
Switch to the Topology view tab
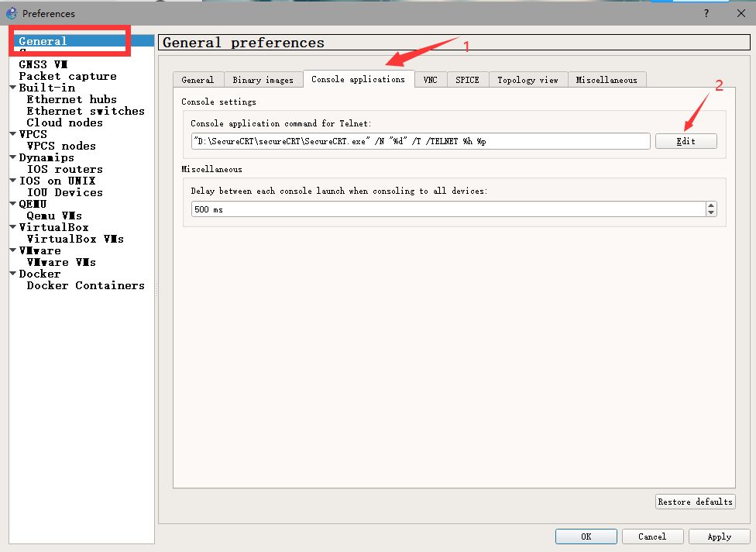pyautogui.click(x=528, y=80)
